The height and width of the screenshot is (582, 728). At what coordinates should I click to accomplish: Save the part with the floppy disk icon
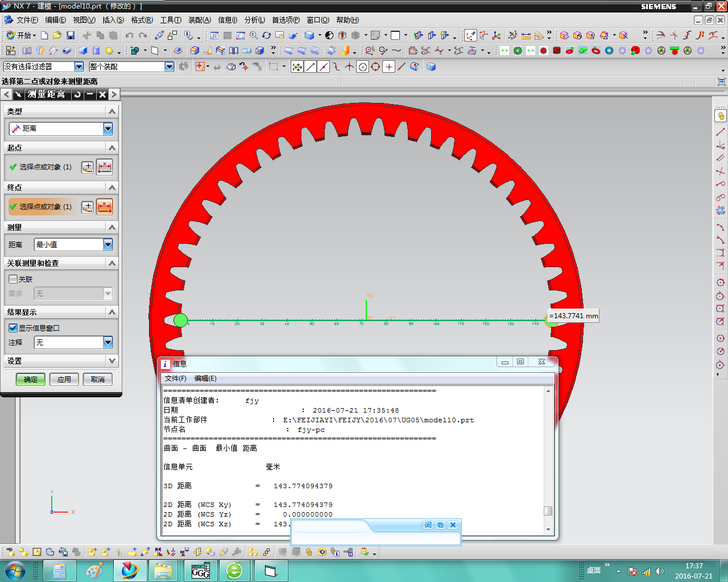(71, 35)
